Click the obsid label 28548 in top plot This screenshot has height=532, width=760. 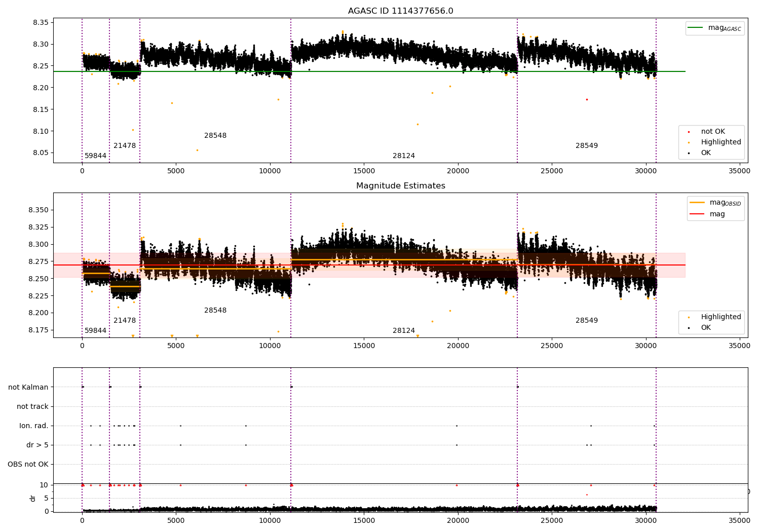click(x=215, y=136)
